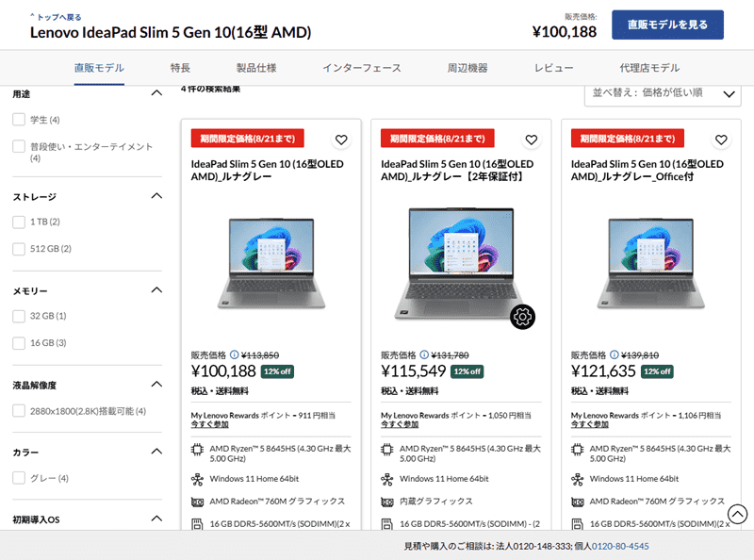Open ルナグレー_Office付 product title
Screen dimensions: 754x560
click(x=647, y=171)
